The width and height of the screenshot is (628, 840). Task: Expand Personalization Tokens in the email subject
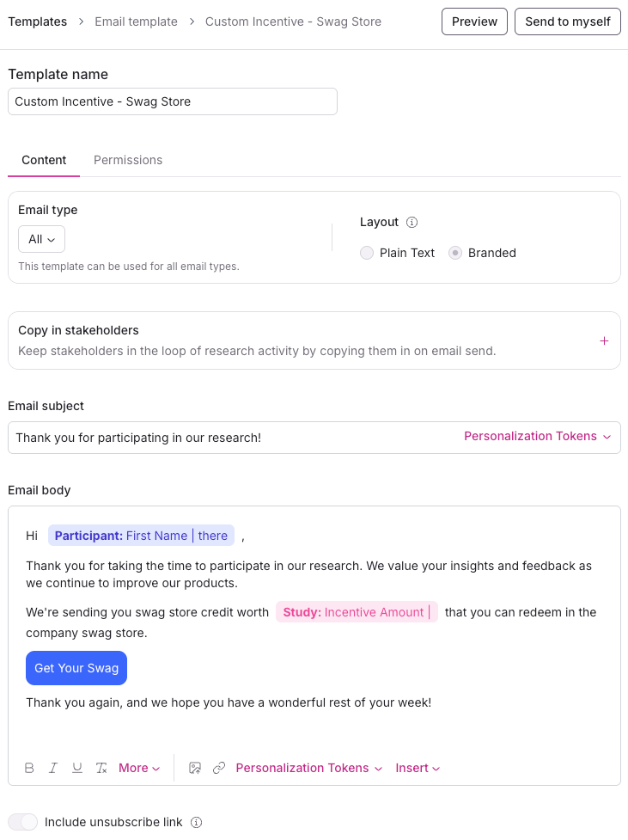[537, 437]
